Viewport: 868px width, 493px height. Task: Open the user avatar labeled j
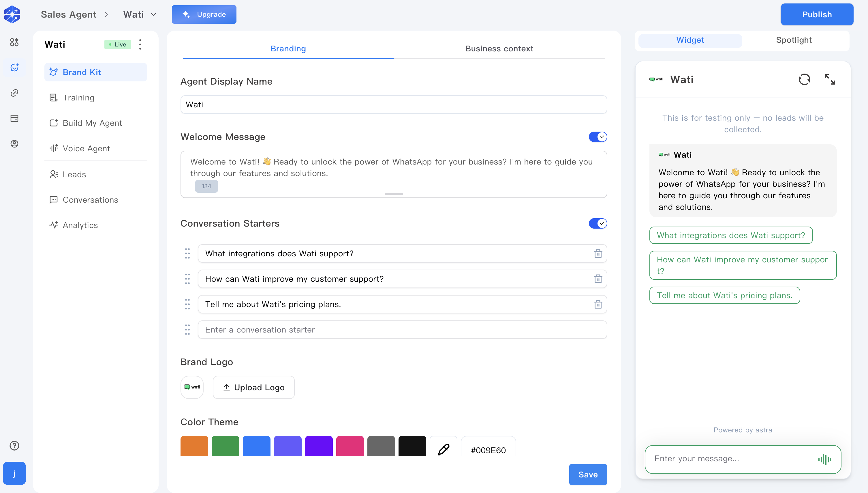[x=14, y=473]
